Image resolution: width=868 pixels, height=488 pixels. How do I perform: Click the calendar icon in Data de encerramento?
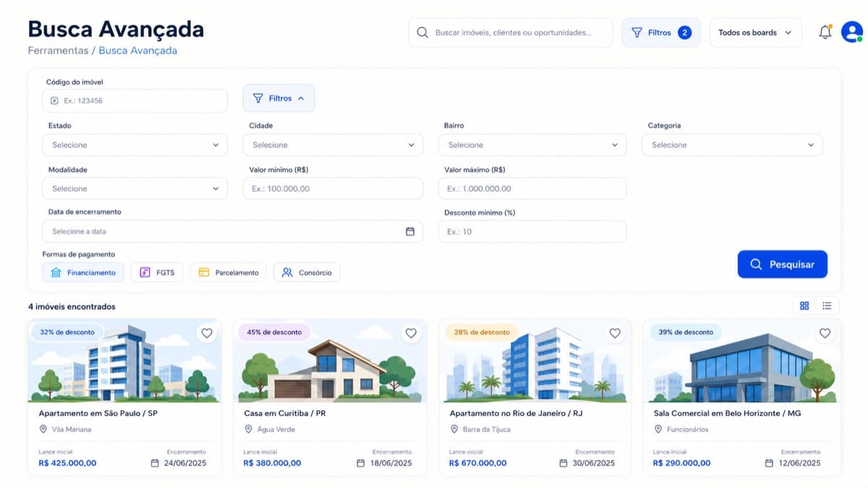click(410, 231)
